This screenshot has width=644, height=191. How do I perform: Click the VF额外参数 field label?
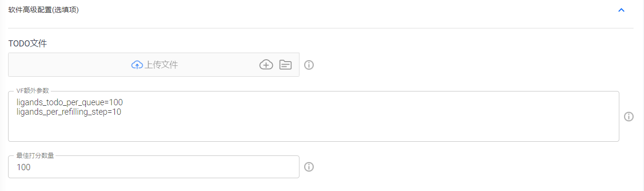pyautogui.click(x=33, y=91)
